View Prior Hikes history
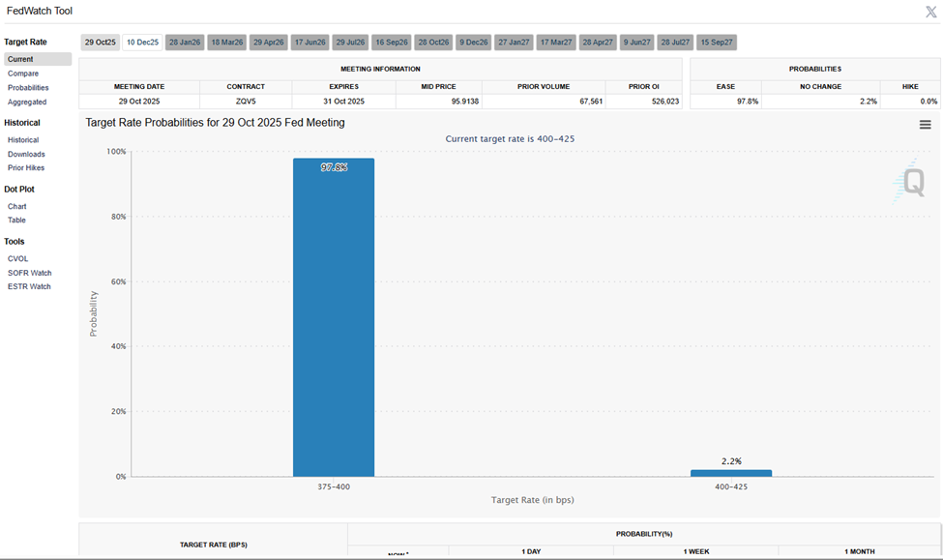Viewport: 943px width, 560px height. click(x=26, y=167)
